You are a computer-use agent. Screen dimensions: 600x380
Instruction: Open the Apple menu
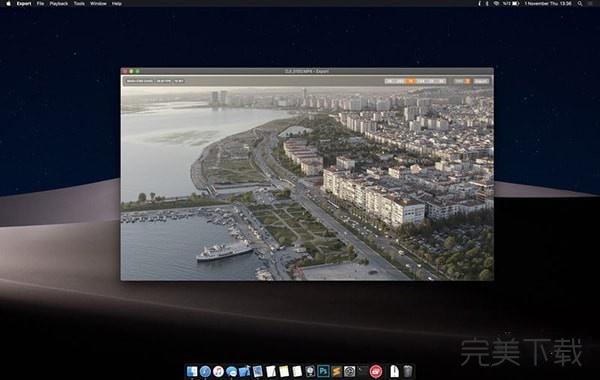tap(8, 3)
